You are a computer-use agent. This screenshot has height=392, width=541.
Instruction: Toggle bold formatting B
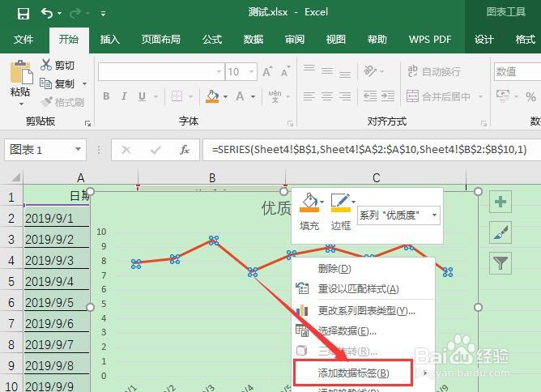coord(106,96)
